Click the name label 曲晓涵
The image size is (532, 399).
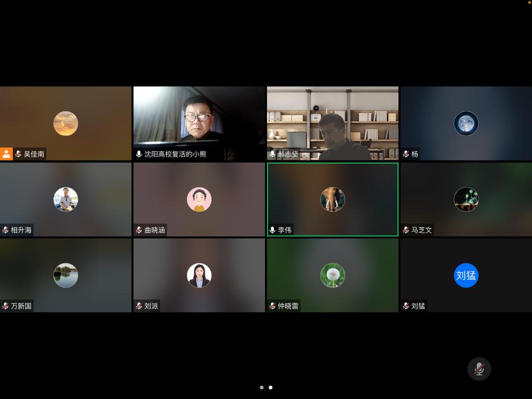coord(155,230)
